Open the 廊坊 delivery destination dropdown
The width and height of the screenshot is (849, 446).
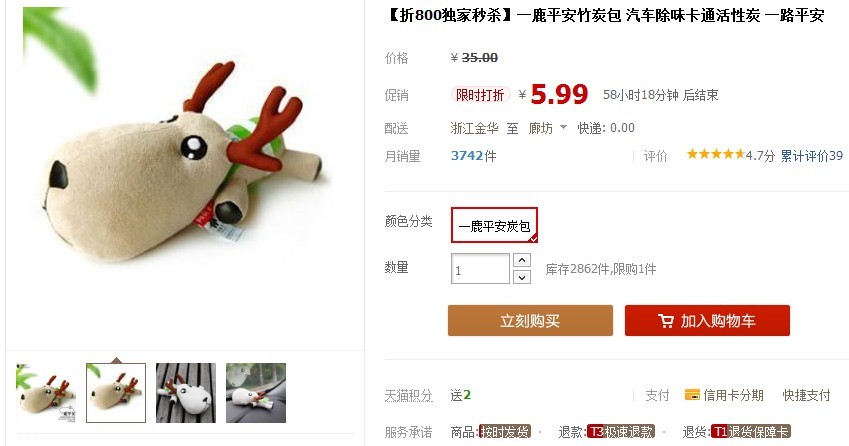pyautogui.click(x=547, y=128)
